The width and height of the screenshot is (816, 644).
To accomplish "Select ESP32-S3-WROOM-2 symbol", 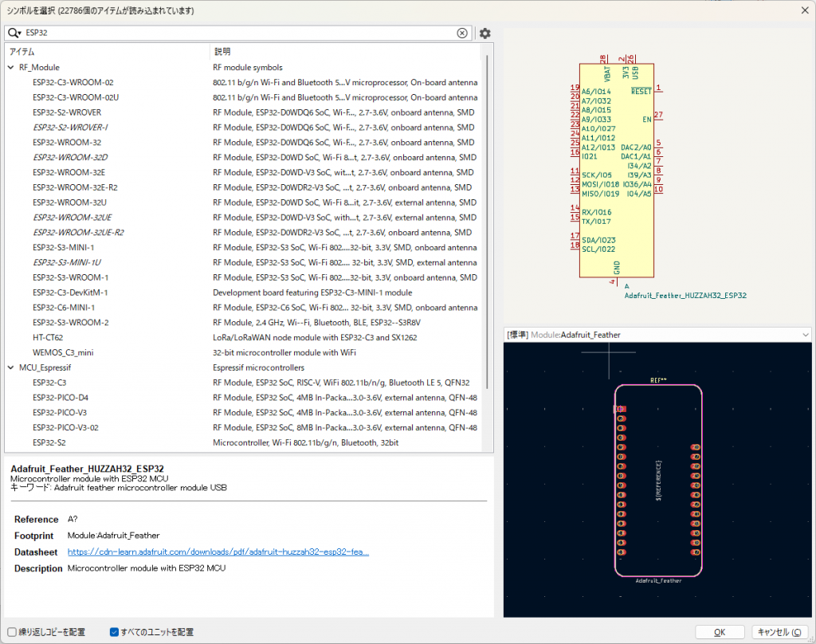I will coord(71,323).
